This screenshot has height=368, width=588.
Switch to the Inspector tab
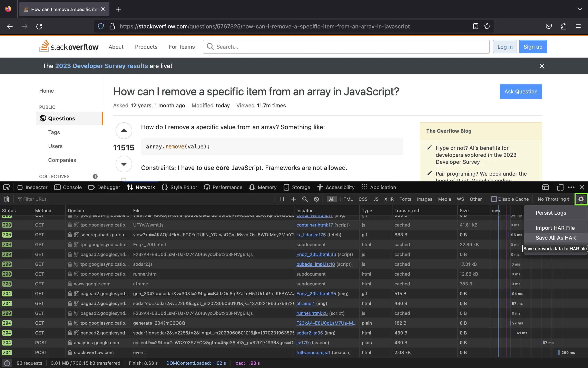(32, 187)
